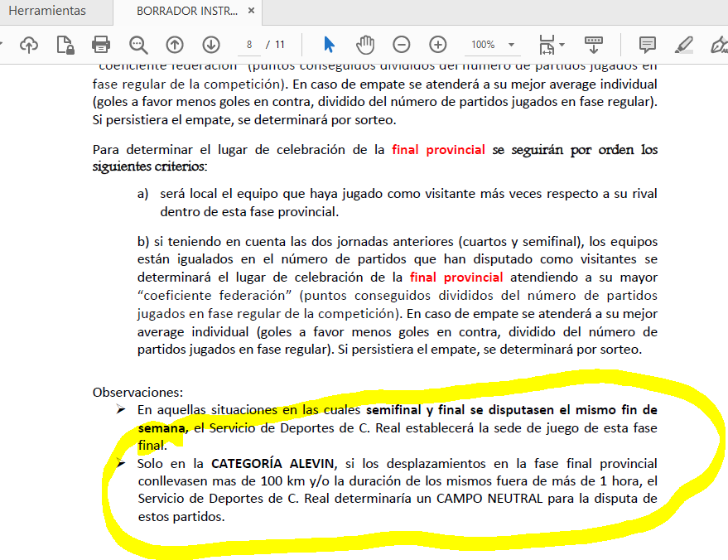Click the text 'estos partidos.'
This screenshot has height=560, width=728.
click(x=181, y=517)
